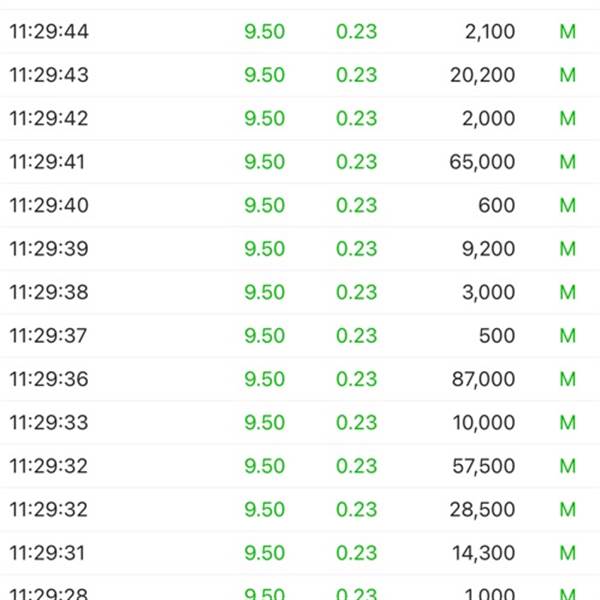Select the 28,500 volume trade
Viewport: 600px width, 600px height.
pyautogui.click(x=300, y=509)
